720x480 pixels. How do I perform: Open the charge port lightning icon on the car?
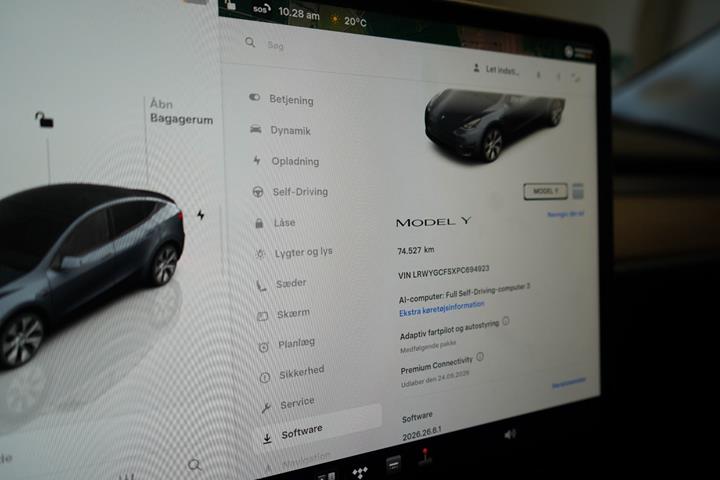pyautogui.click(x=201, y=215)
